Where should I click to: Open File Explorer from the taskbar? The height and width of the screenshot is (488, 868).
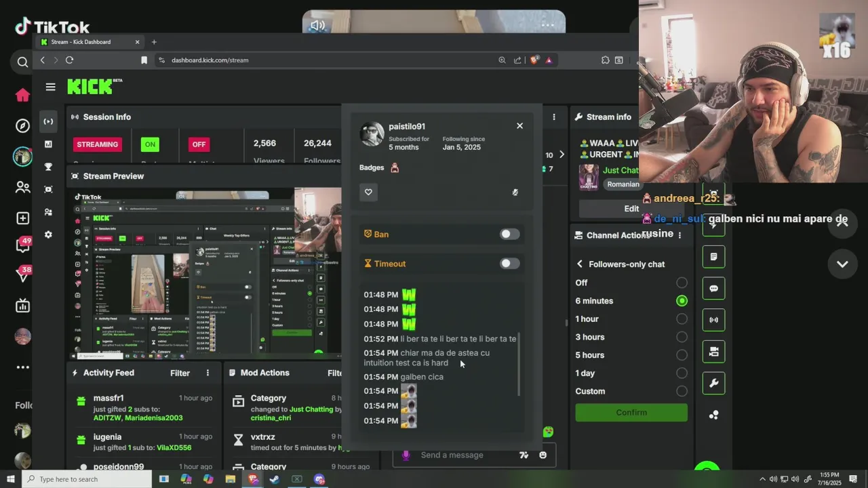pyautogui.click(x=231, y=479)
